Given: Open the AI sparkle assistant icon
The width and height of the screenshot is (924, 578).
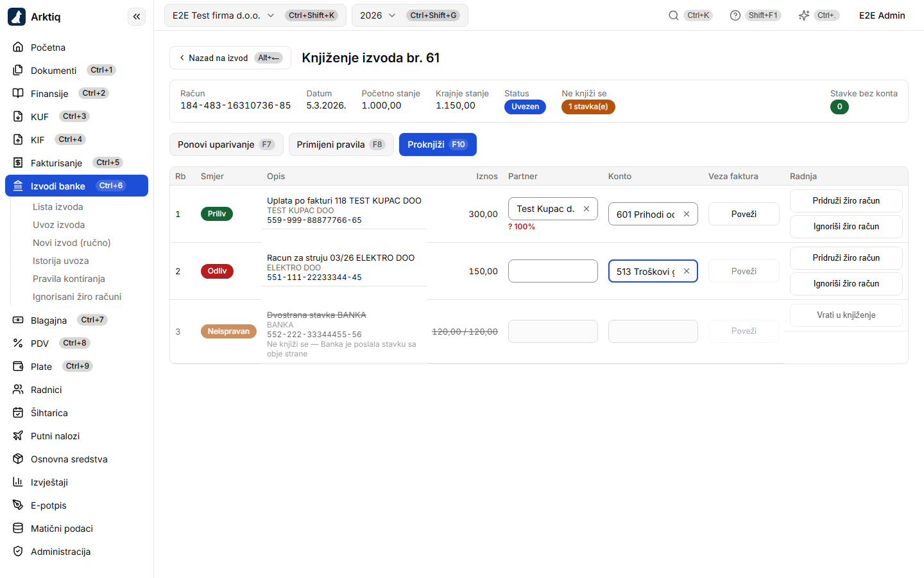Looking at the screenshot, I should click(804, 15).
